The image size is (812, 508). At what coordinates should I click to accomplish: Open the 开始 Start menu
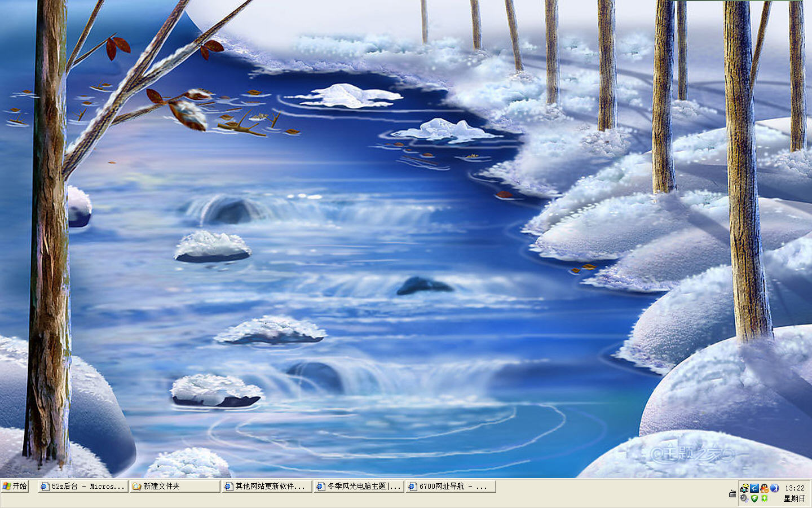15,486
